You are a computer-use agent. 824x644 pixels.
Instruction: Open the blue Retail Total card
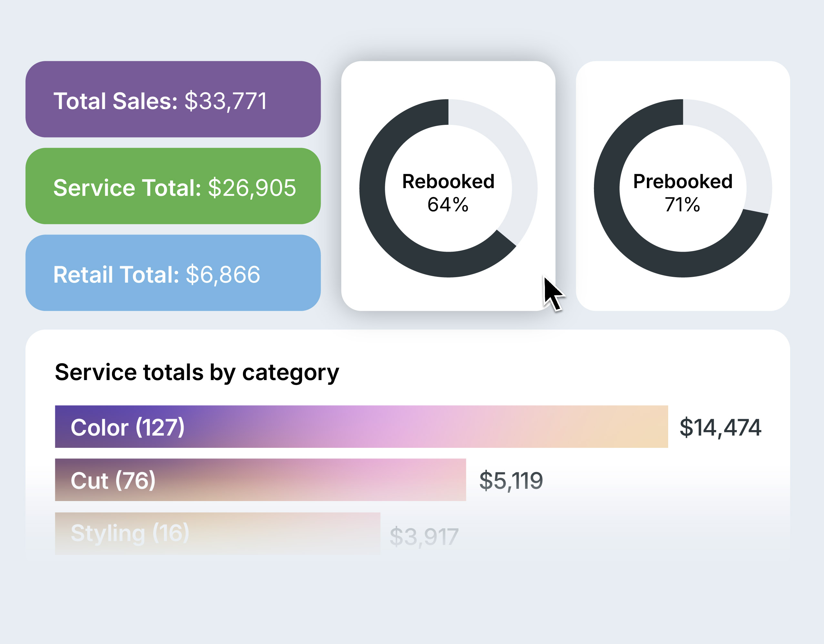pos(173,273)
